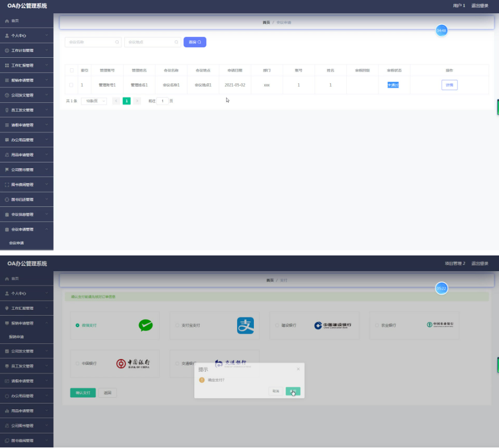This screenshot has height=448, width=499.
Task: Click 退出登录 next to 用户 1
Action: pyautogui.click(x=479, y=6)
